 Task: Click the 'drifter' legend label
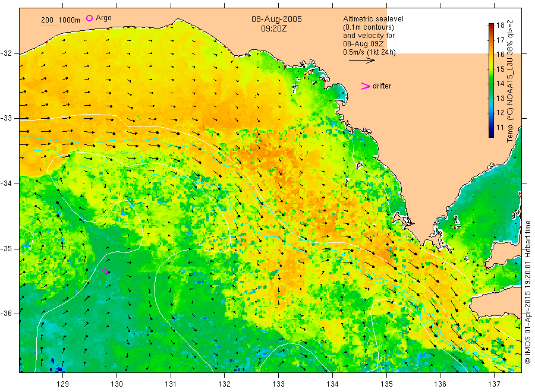coord(382,86)
